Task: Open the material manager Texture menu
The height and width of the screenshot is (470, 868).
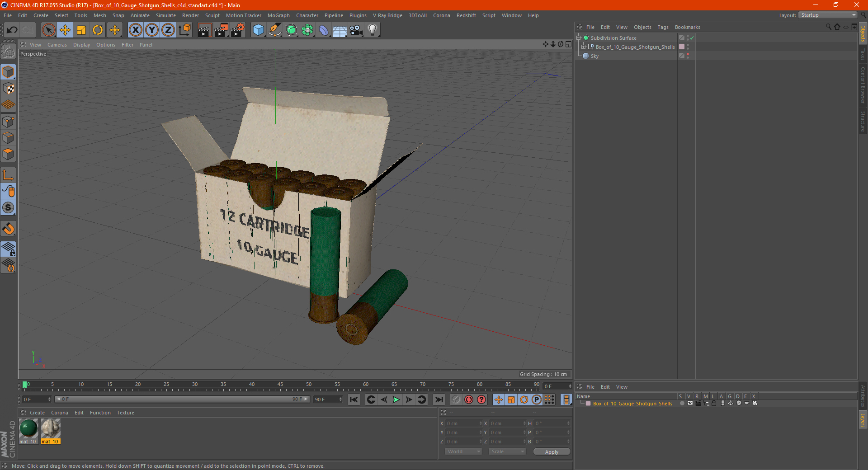Action: pos(125,413)
